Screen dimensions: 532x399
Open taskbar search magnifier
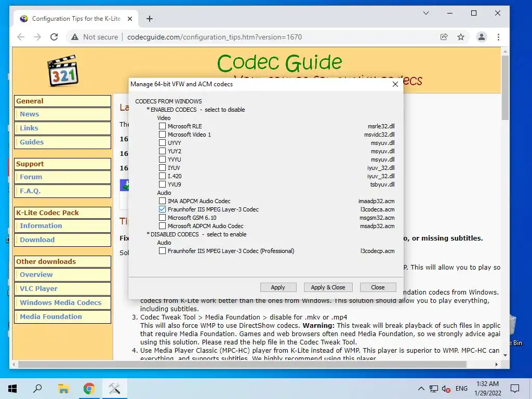click(x=37, y=389)
